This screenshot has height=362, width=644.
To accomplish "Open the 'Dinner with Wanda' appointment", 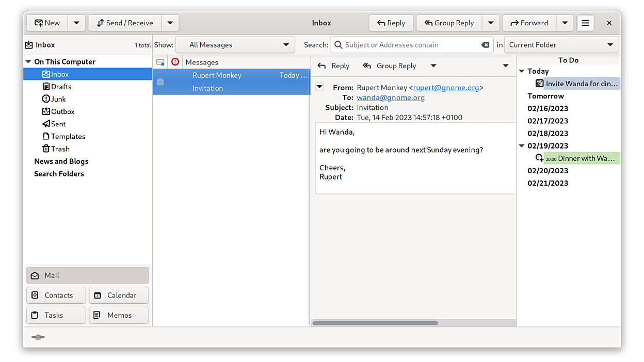I will click(581, 159).
